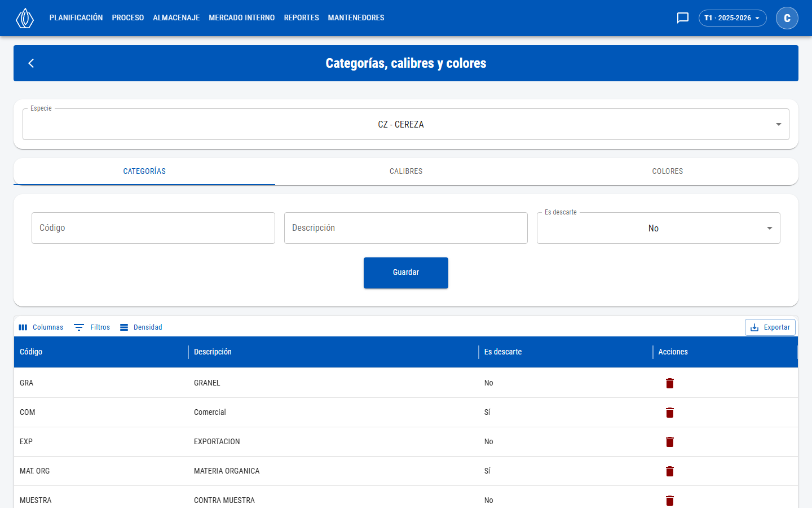Open the Columnas column selector
812x508 pixels.
click(x=41, y=327)
